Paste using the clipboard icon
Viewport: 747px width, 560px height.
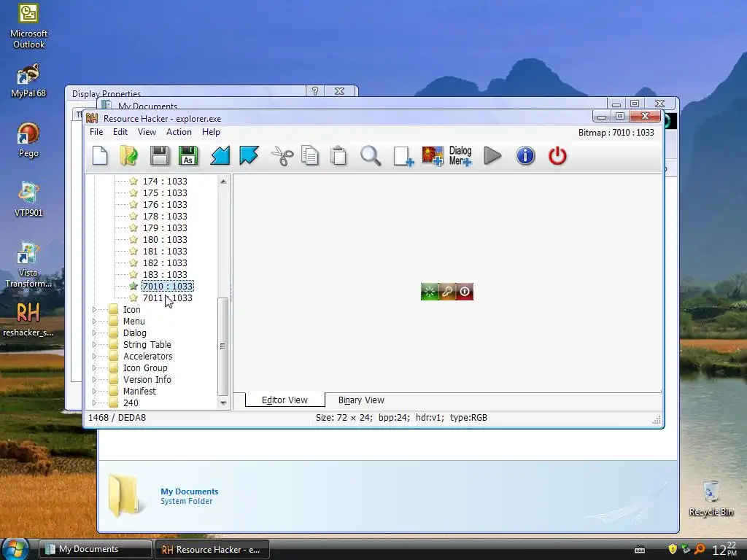pos(338,156)
